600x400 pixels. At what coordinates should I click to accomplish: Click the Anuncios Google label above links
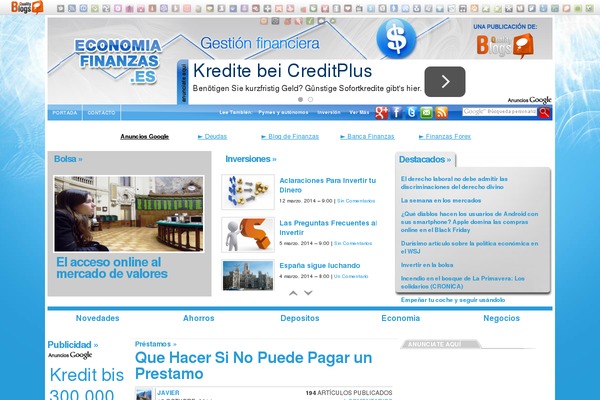click(x=145, y=137)
